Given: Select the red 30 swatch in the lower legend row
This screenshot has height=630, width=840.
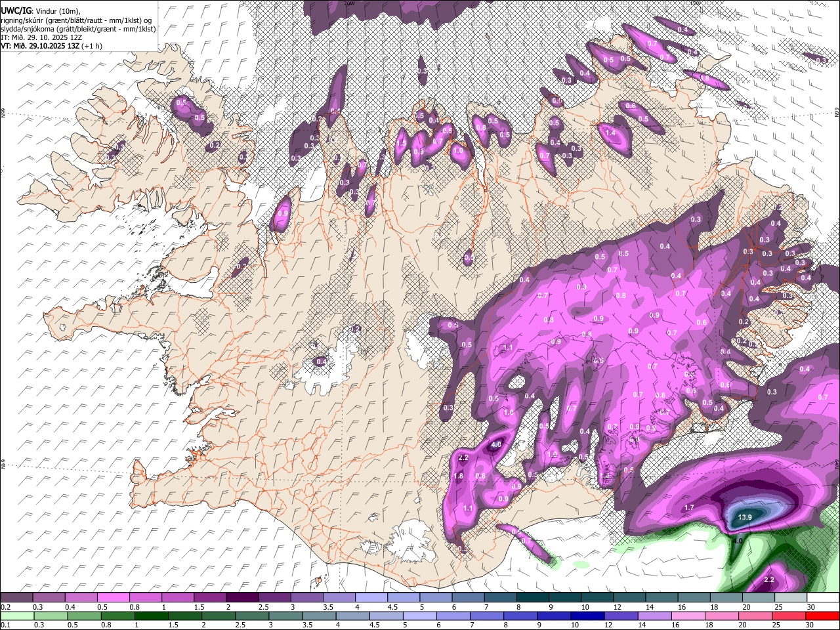Looking at the screenshot, I should (x=823, y=616).
